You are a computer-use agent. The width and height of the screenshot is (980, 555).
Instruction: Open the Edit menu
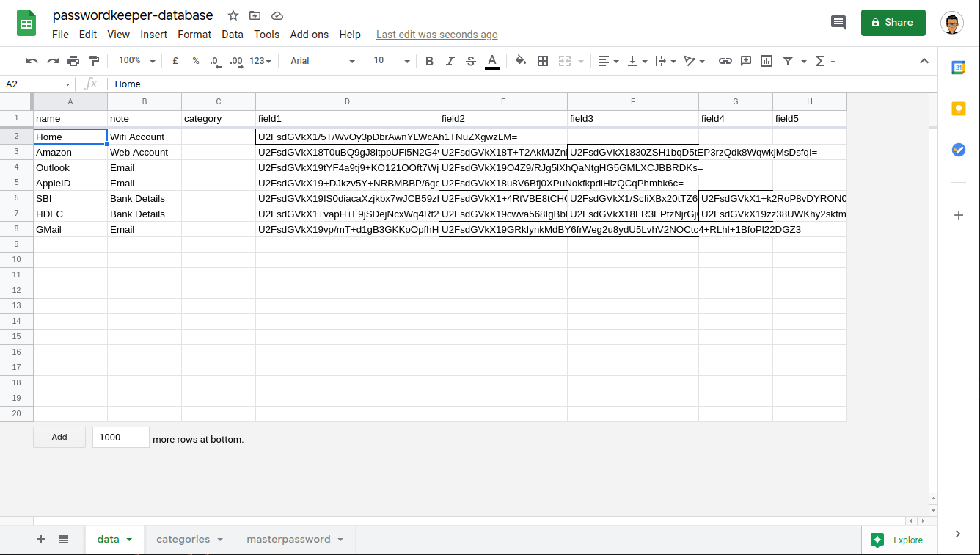coord(88,35)
